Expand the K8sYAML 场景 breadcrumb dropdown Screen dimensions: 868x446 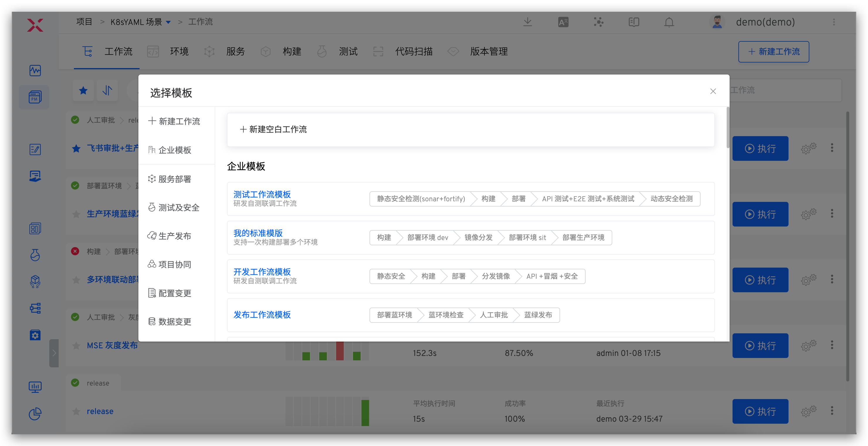pyautogui.click(x=169, y=22)
